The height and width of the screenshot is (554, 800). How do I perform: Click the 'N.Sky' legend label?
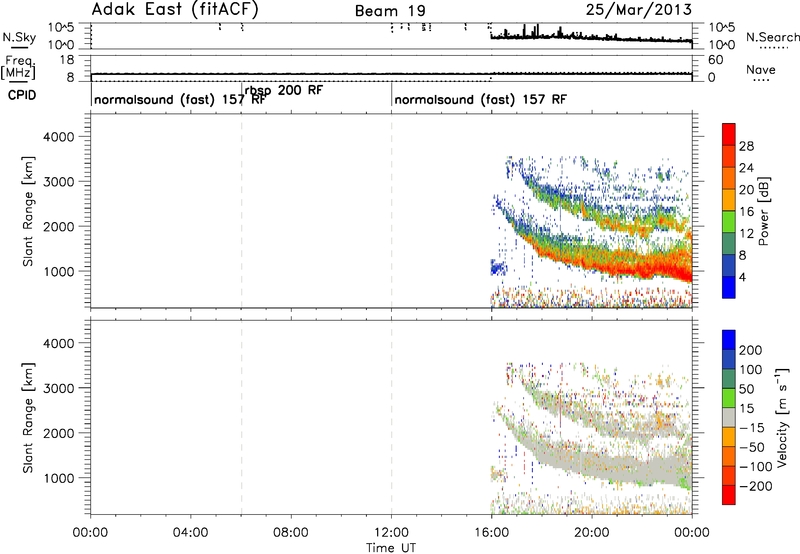(19, 37)
